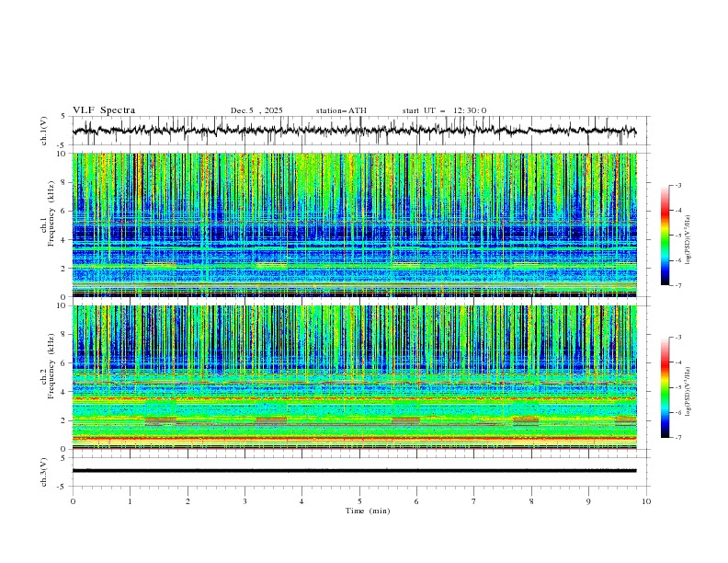The image size is (728, 563).
Task: Select the Dec. 5, 2025 date label
Action: tap(256, 110)
